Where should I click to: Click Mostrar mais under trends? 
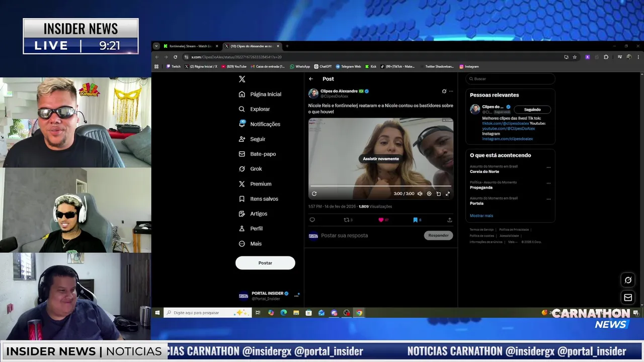[481, 216]
